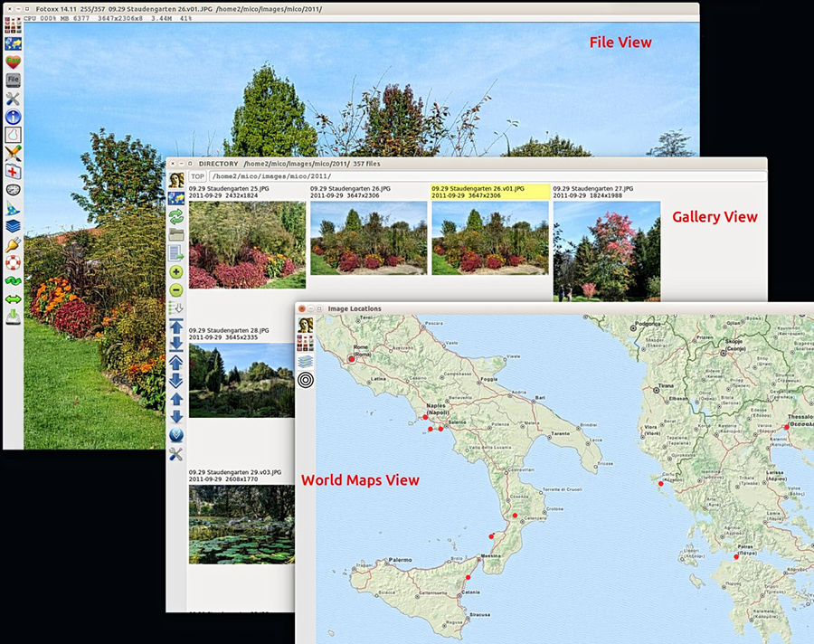Zoom in thumbnails with green plus icon
814x644 pixels.
pos(176,271)
